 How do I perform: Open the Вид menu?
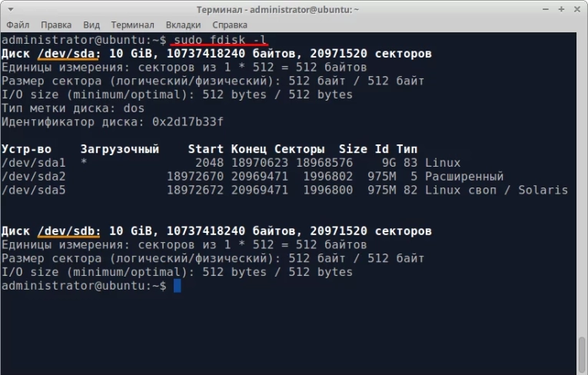pyautogui.click(x=91, y=25)
